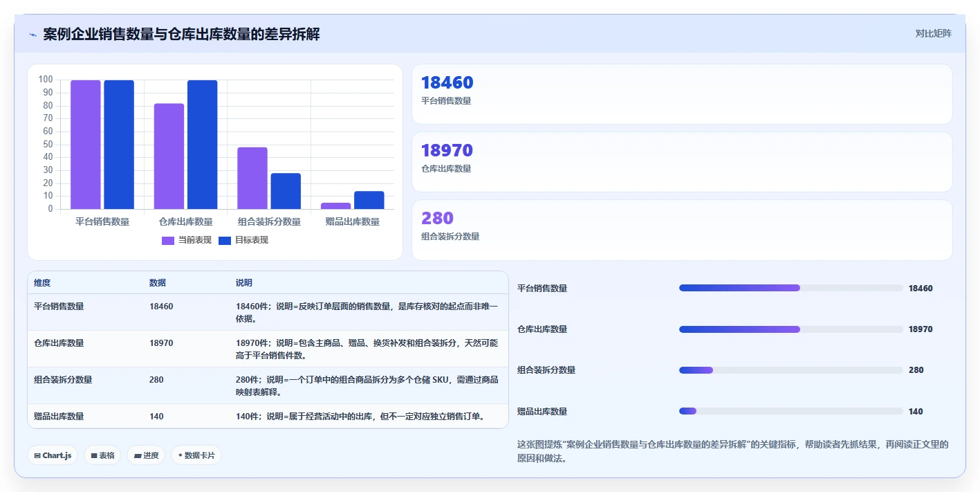Toggle the 目标表现 legend entry
The image size is (980, 492).
click(x=243, y=240)
